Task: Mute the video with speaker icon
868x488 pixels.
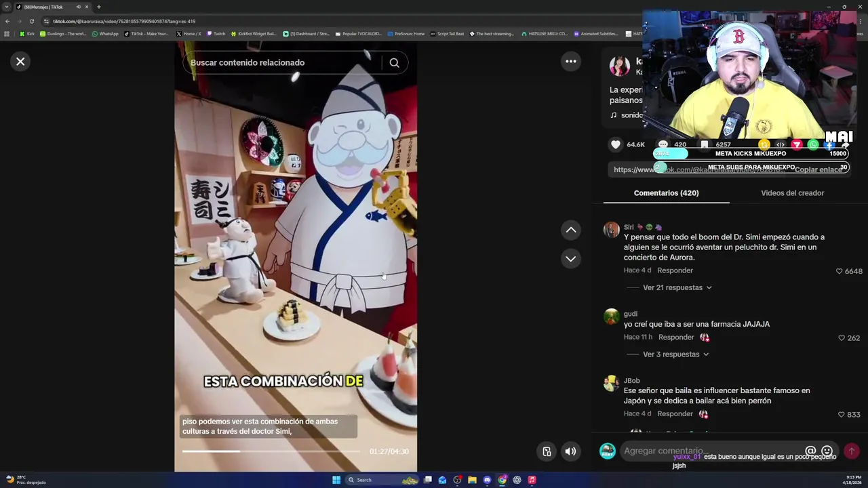Action: [x=571, y=451]
